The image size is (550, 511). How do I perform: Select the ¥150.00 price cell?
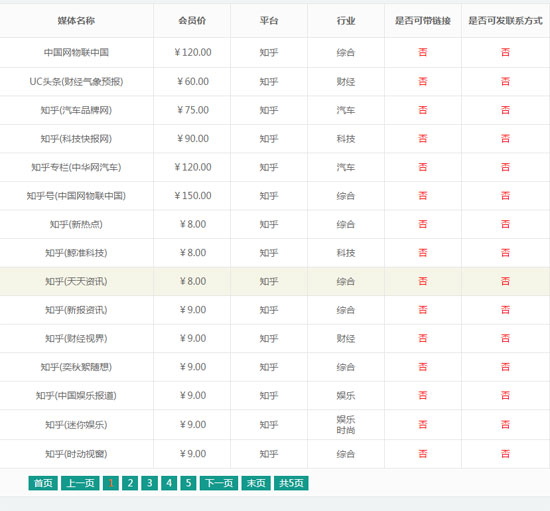193,196
